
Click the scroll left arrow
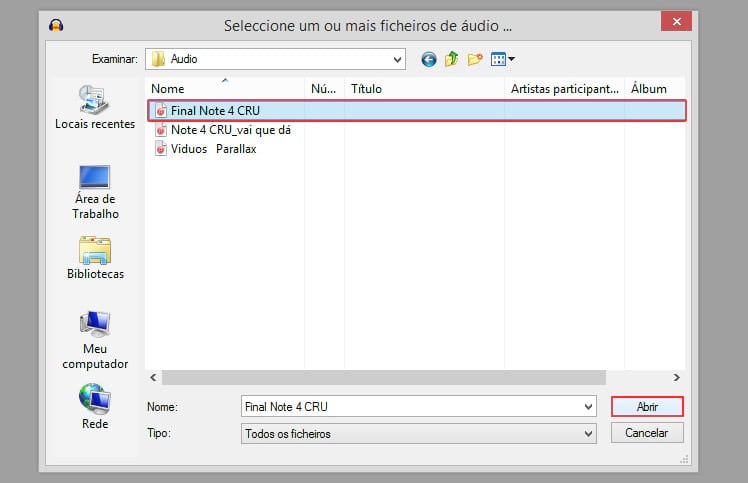(x=153, y=378)
